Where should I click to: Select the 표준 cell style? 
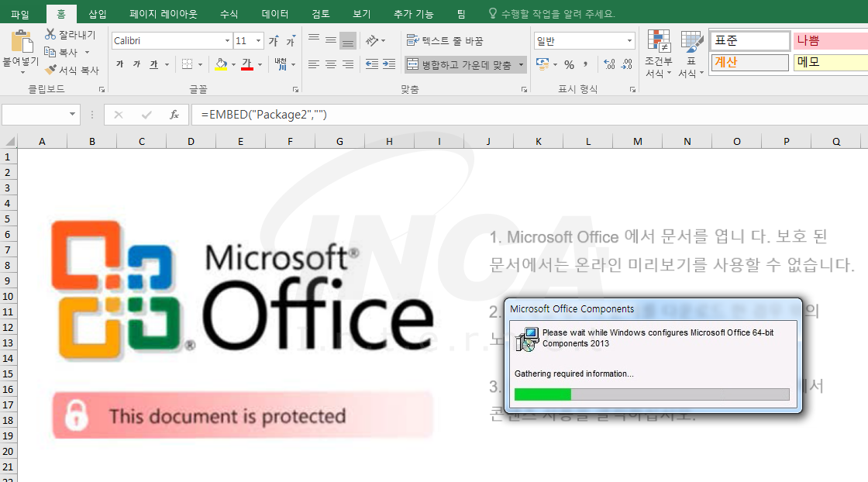[749, 40]
